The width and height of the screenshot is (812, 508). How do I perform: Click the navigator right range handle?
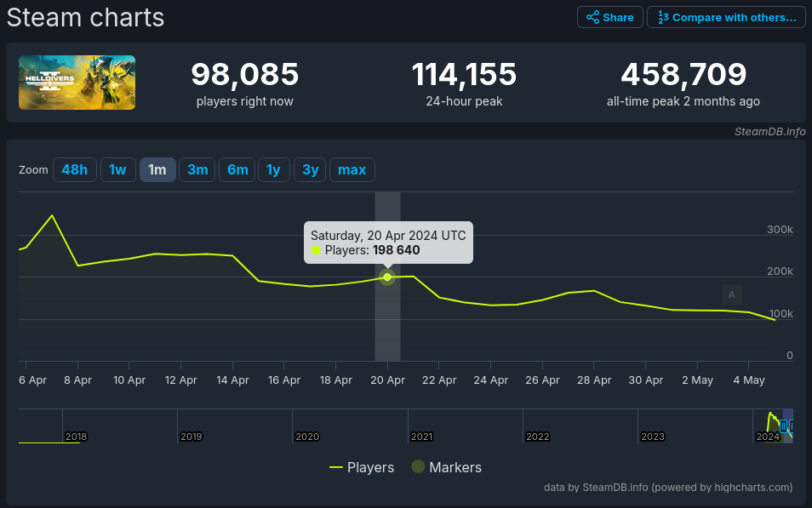tap(792, 426)
